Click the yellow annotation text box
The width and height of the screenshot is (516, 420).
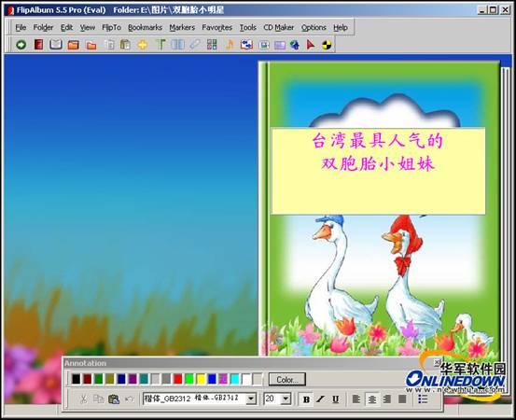(x=378, y=171)
